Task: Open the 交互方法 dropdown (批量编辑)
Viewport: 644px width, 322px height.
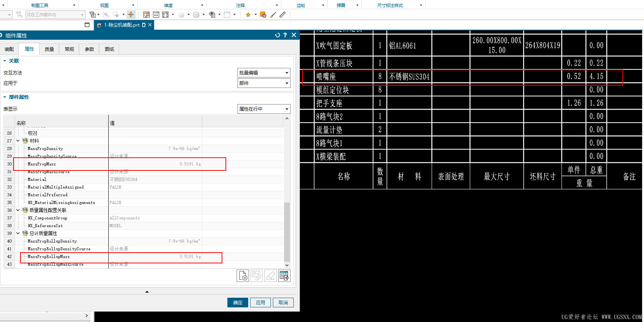Action: 264,72
